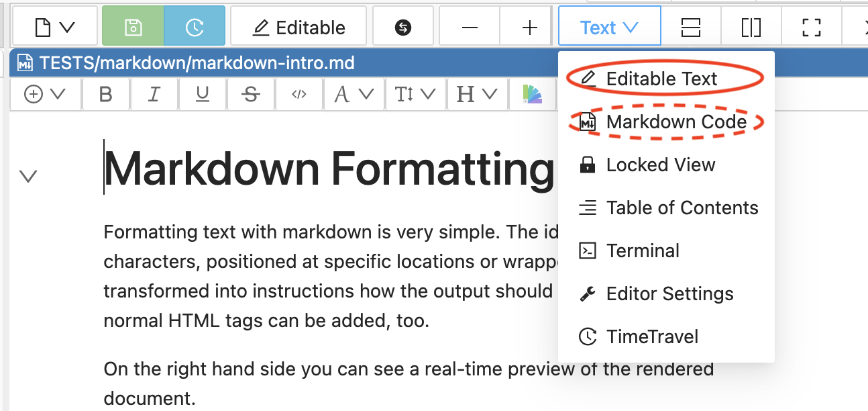This screenshot has width=868, height=411.
Task: Insert inline code formatting
Action: [x=299, y=95]
